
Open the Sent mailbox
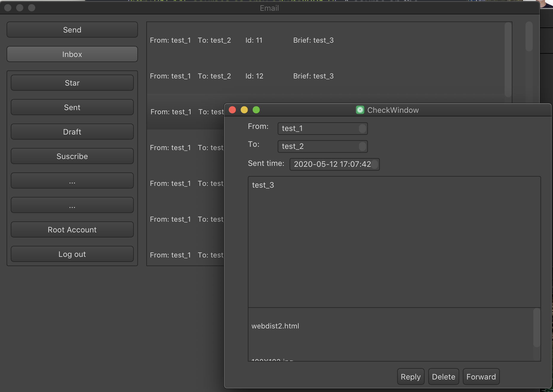72,107
